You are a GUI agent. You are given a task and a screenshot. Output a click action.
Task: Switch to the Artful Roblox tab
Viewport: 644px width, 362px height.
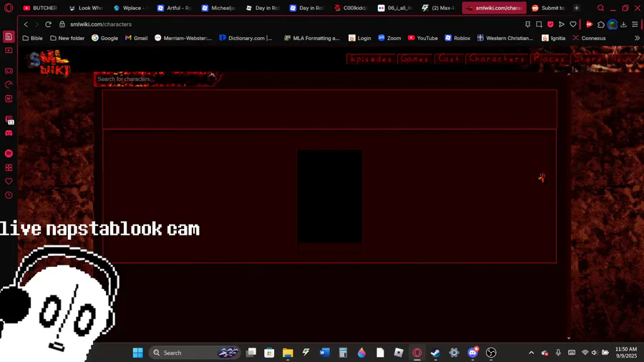(x=175, y=8)
